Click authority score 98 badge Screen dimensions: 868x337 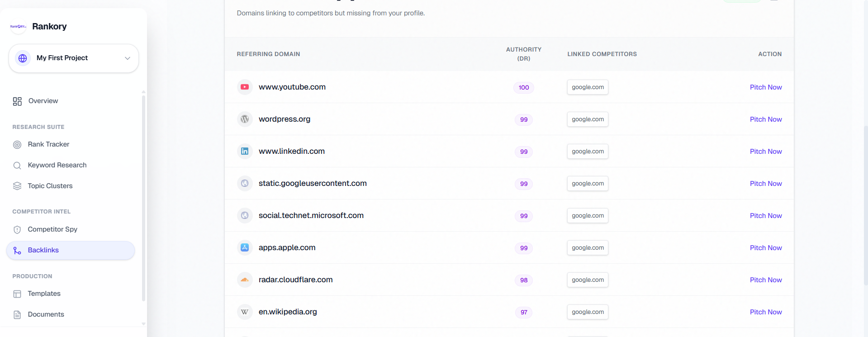pyautogui.click(x=524, y=280)
